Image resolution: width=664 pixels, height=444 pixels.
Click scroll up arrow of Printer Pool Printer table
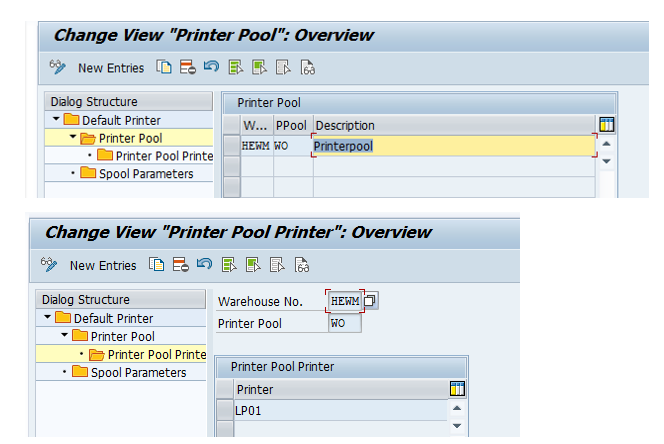click(457, 408)
